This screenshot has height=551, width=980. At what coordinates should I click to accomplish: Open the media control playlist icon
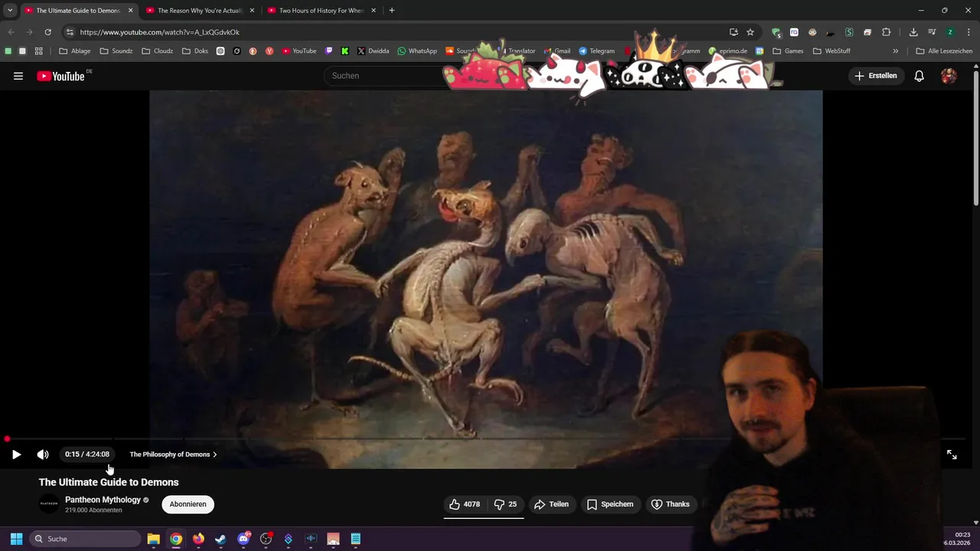coord(932,32)
